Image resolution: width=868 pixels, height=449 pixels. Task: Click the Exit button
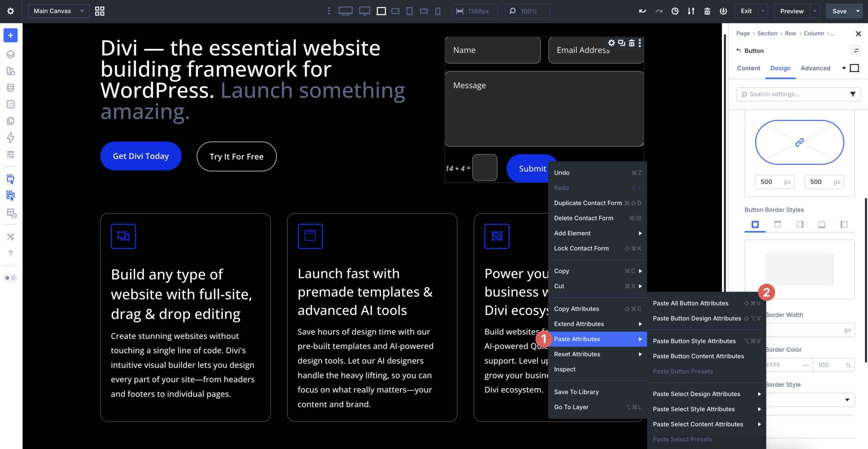[746, 11]
